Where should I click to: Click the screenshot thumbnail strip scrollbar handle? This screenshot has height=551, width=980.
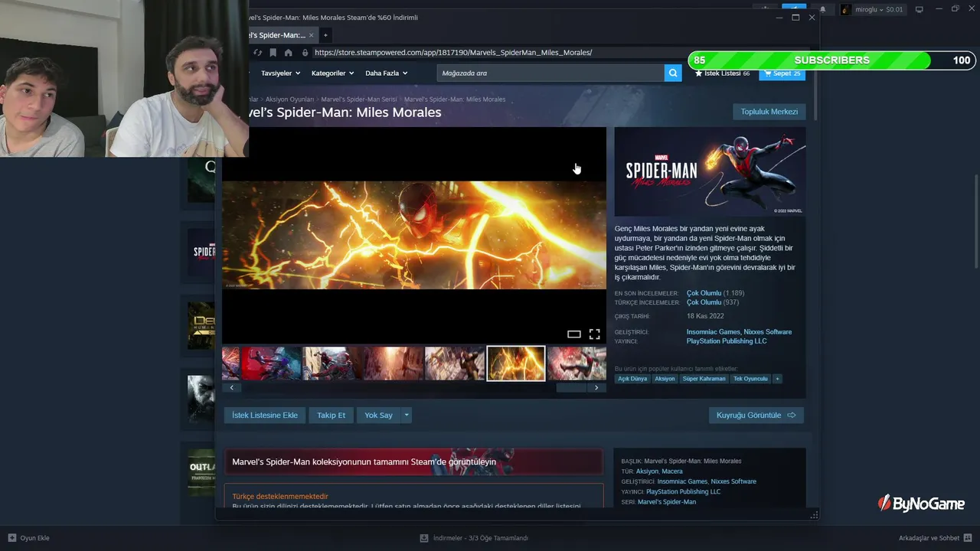pyautogui.click(x=571, y=388)
